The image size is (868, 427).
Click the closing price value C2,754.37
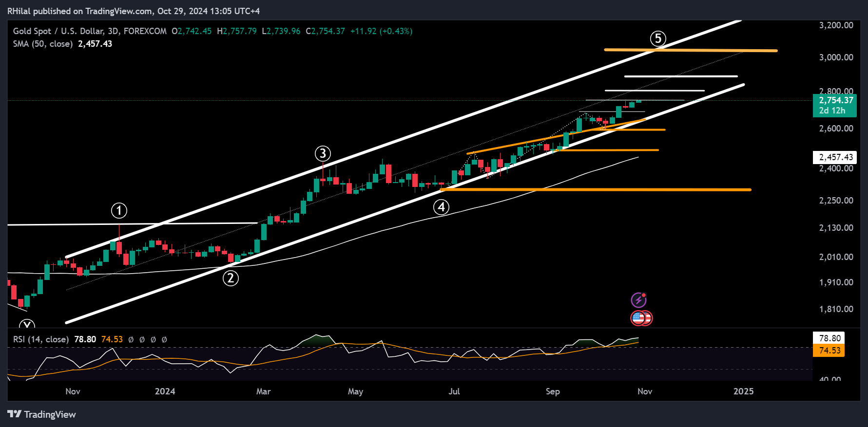pyautogui.click(x=326, y=31)
